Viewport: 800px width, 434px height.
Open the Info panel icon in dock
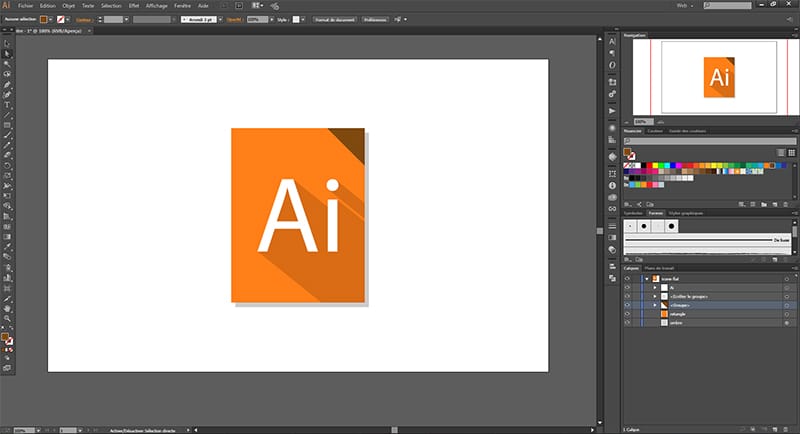(x=612, y=186)
